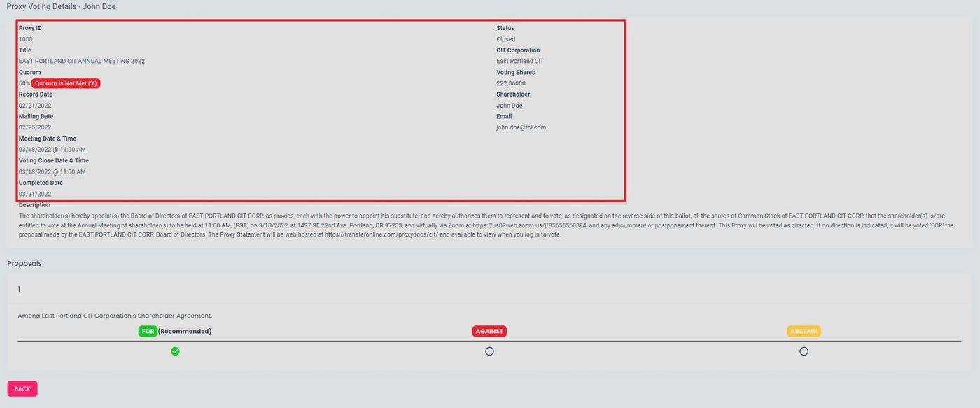Click the john.doe@tol.com email address

click(521, 127)
